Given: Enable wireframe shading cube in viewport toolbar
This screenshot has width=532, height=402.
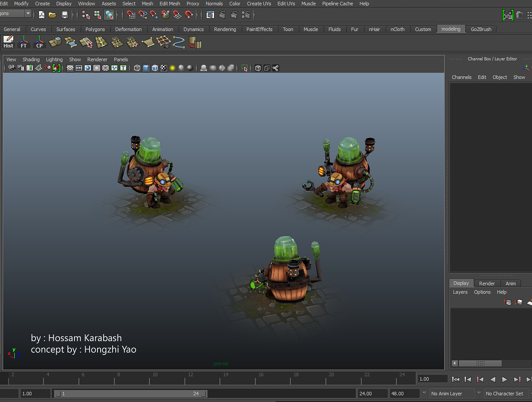Looking at the screenshot, I should click(137, 68).
